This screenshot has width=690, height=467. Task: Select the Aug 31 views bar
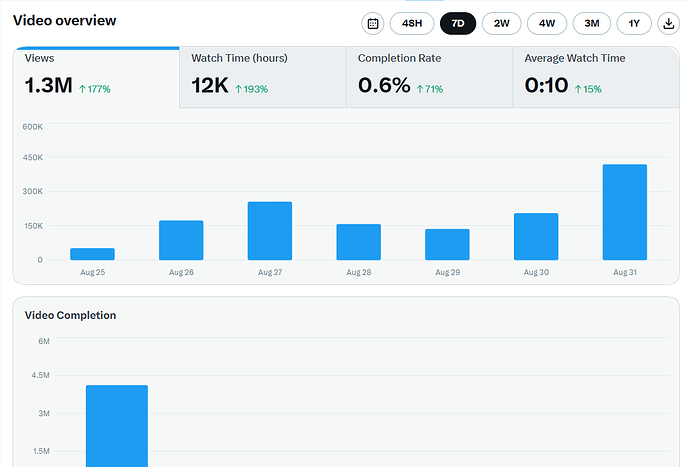(x=625, y=212)
